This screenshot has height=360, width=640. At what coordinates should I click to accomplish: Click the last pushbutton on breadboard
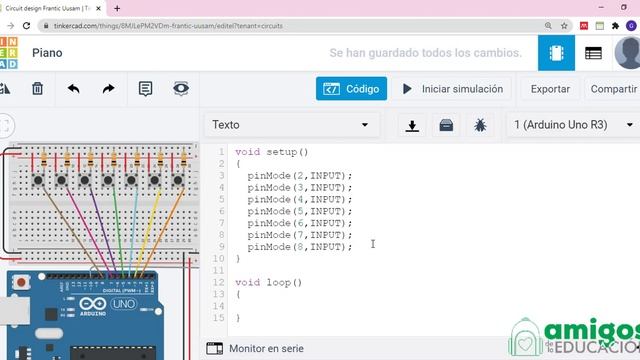[178, 180]
